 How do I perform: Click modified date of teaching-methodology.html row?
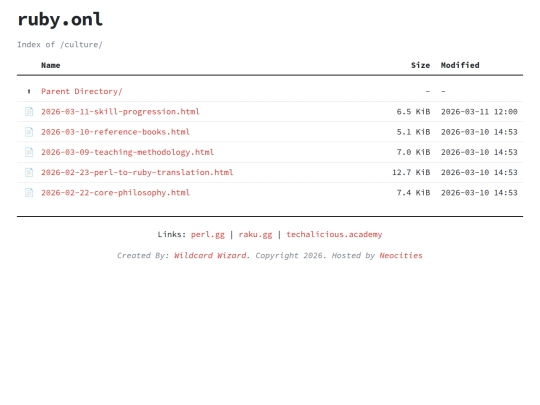point(479,152)
